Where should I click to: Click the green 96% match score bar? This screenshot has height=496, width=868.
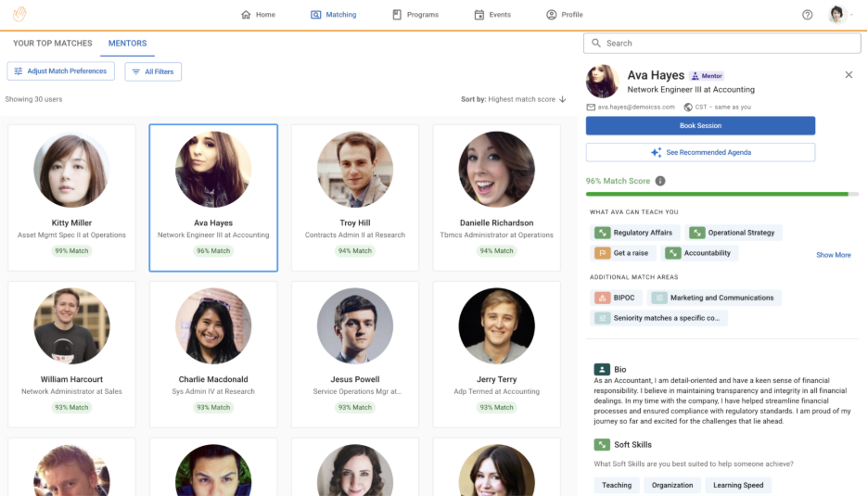[716, 194]
